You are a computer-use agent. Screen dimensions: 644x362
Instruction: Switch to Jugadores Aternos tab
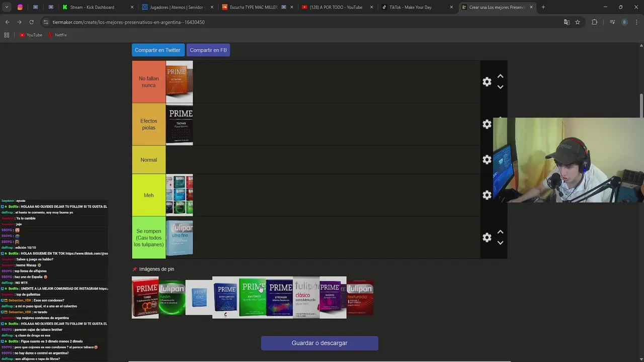tap(177, 7)
